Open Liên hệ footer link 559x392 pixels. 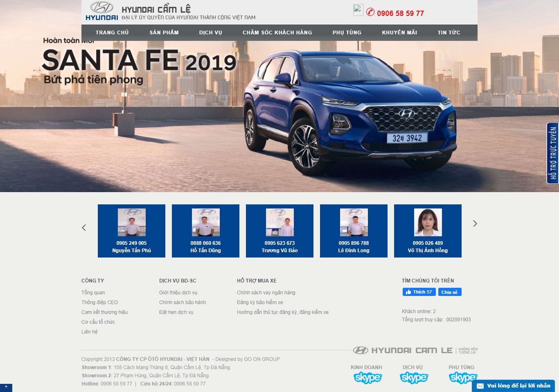pyautogui.click(x=90, y=332)
